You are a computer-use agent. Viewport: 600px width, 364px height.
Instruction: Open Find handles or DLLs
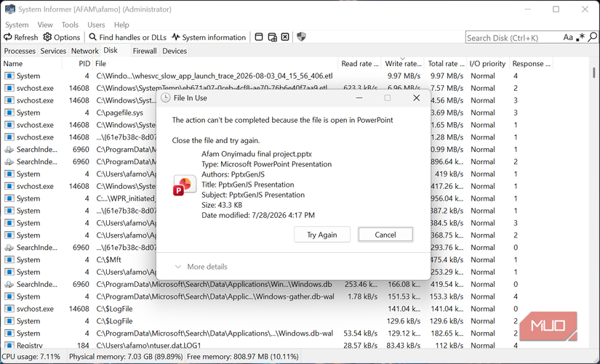click(128, 37)
